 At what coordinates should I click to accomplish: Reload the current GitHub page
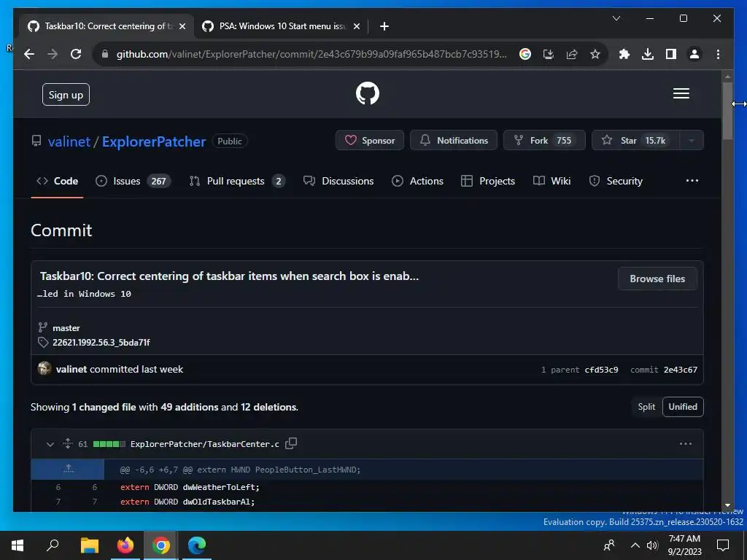(76, 54)
